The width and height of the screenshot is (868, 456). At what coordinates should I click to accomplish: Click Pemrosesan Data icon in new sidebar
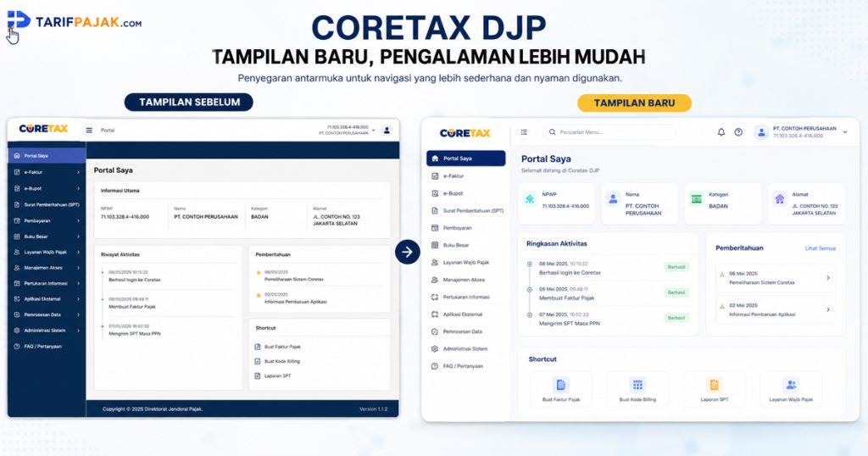click(435, 332)
